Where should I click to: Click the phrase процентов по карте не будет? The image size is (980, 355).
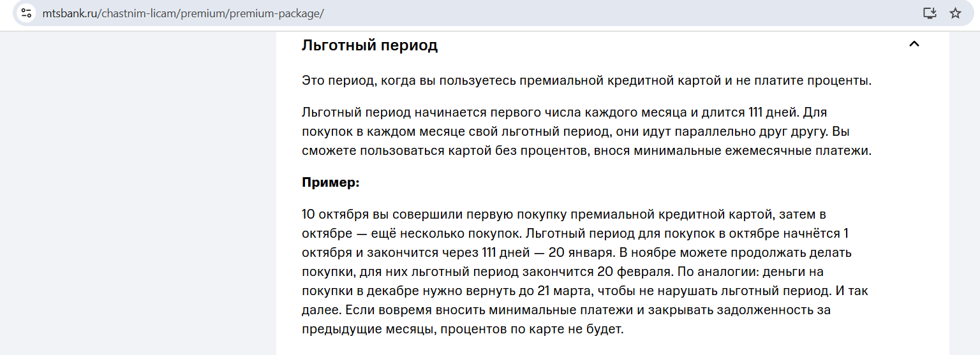click(531, 330)
